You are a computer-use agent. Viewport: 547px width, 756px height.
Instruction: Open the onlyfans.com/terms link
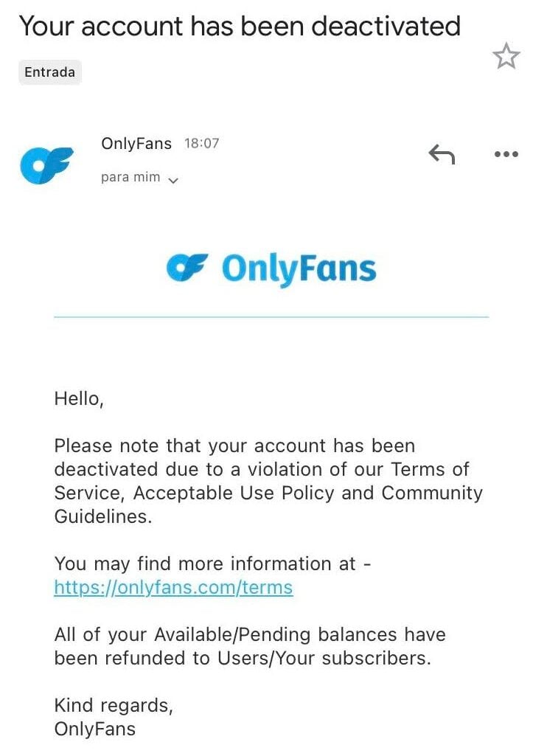(x=173, y=588)
